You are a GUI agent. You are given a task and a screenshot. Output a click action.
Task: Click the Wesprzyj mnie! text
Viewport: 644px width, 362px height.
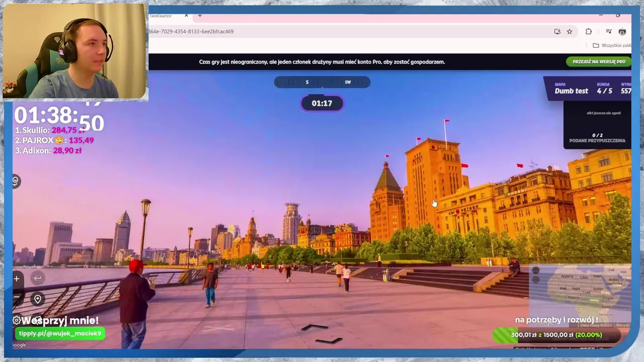(x=60, y=320)
